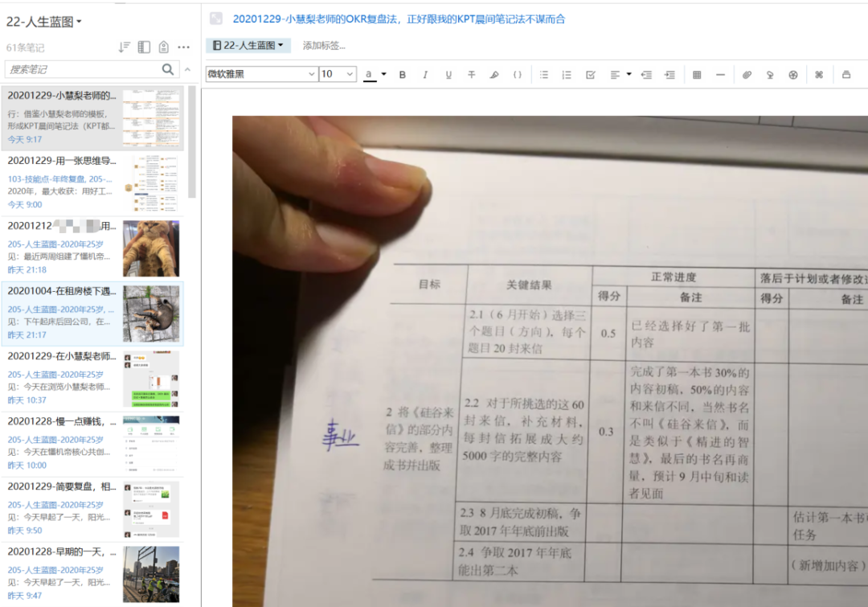This screenshot has width=868, height=607.
Task: Click the attachment paperclip icon
Action: (747, 75)
